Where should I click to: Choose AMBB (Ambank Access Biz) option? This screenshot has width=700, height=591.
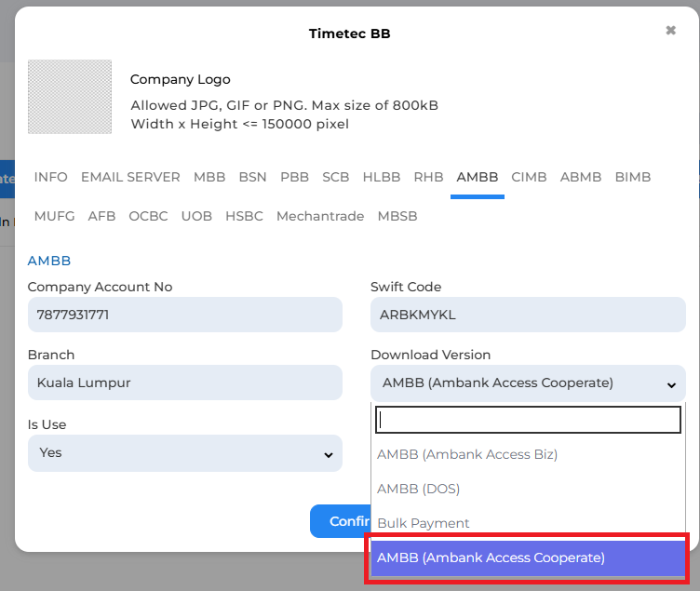pyautogui.click(x=528, y=454)
